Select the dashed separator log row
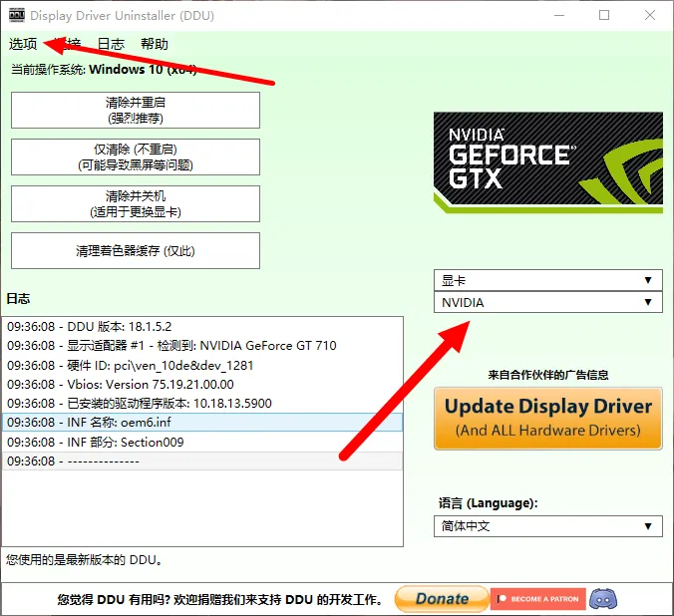 tap(202, 461)
